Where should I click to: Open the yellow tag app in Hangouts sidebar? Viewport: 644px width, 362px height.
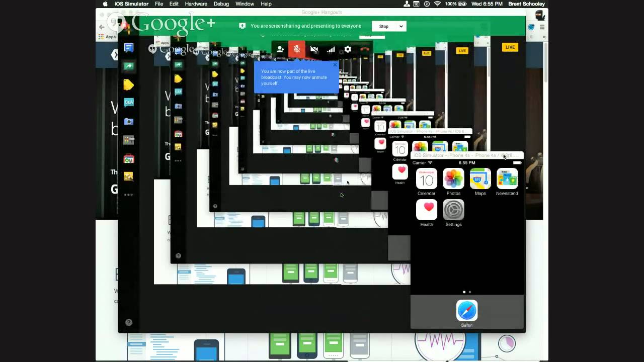129,84
